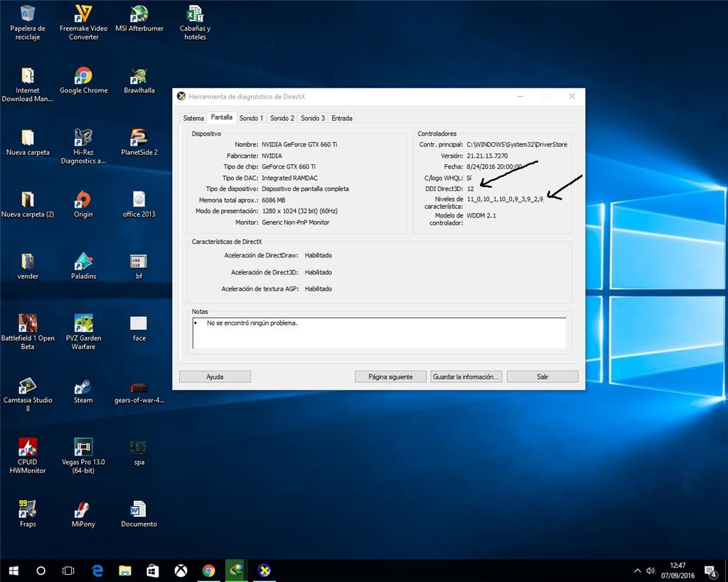728x582 pixels.
Task: Select the bf desktop icon
Action: 139,266
